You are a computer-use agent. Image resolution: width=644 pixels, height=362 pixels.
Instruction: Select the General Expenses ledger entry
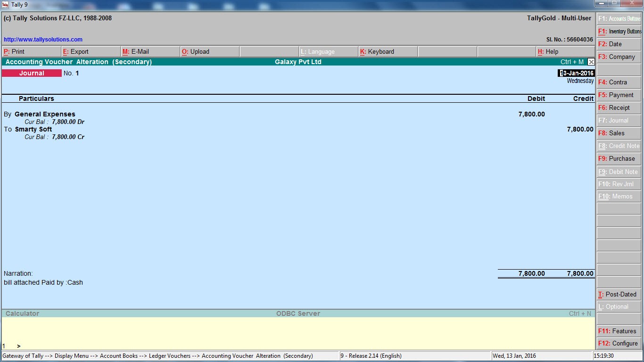pos(45,114)
